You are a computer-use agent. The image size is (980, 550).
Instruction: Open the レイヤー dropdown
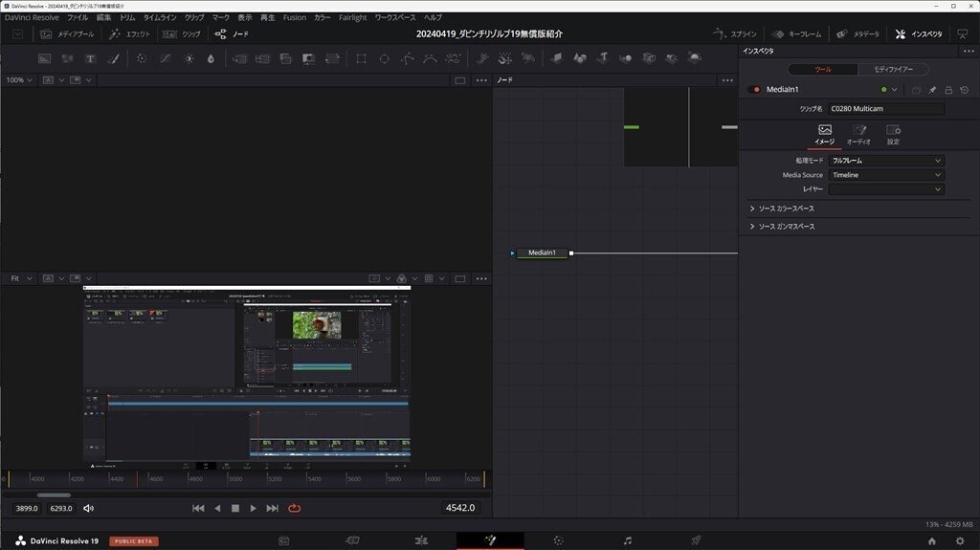point(885,189)
